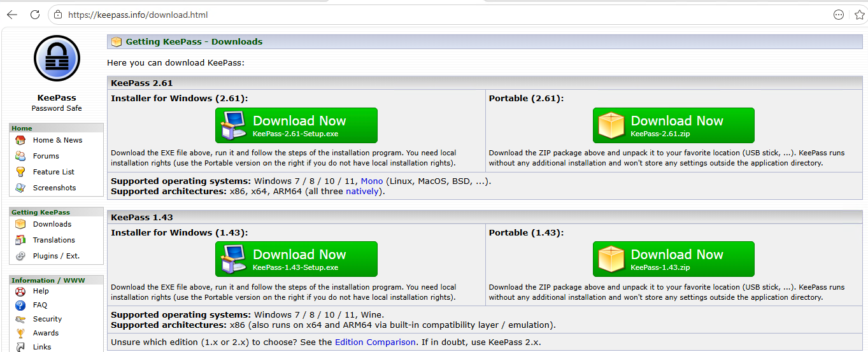Open the Security link
The width and height of the screenshot is (868, 352).
pyautogui.click(x=48, y=319)
